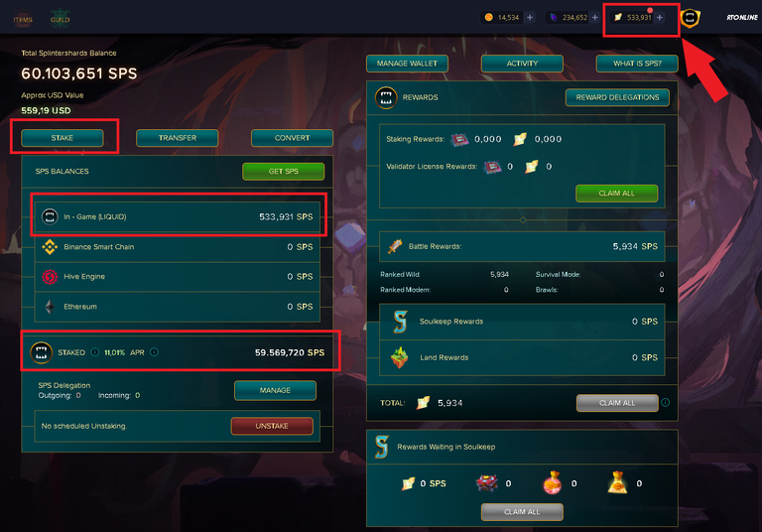Add more via plus next to 234,652

[595, 18]
